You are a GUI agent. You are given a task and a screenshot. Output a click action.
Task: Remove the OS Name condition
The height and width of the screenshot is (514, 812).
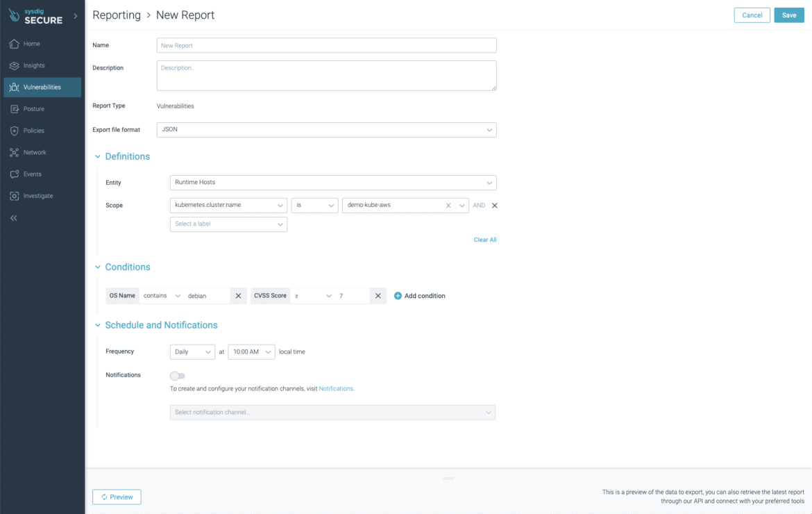click(238, 296)
